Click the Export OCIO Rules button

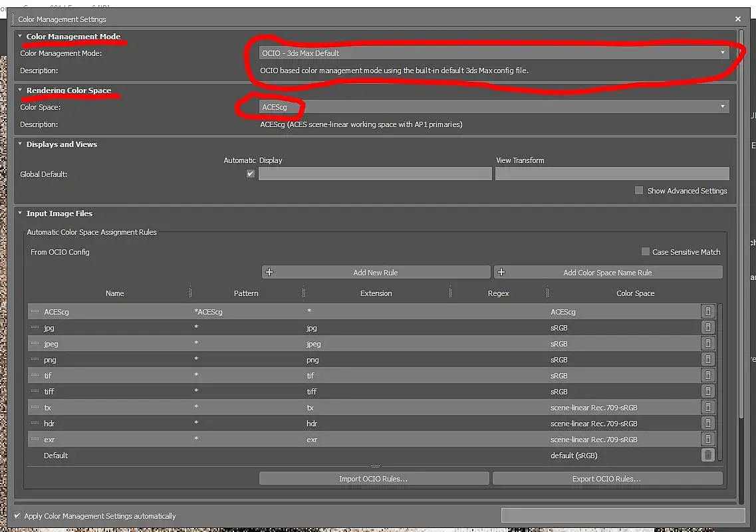607,478
